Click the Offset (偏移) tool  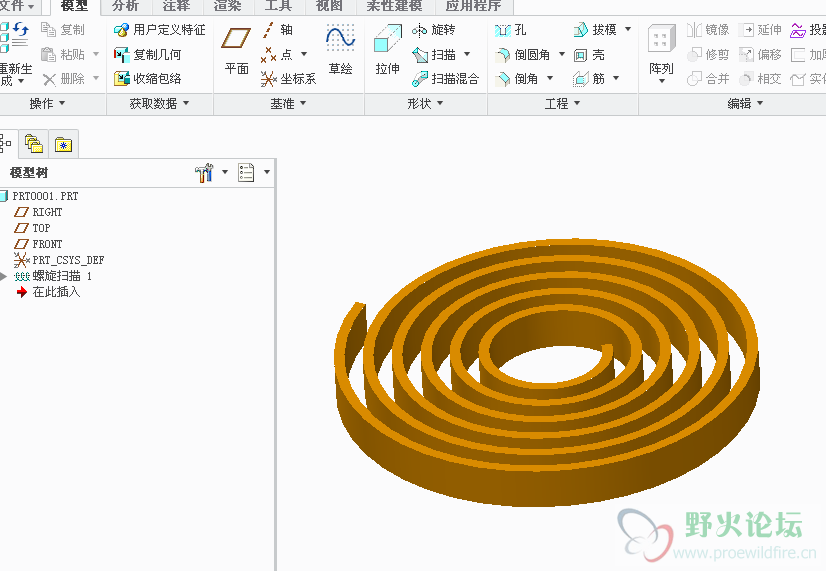coord(760,54)
